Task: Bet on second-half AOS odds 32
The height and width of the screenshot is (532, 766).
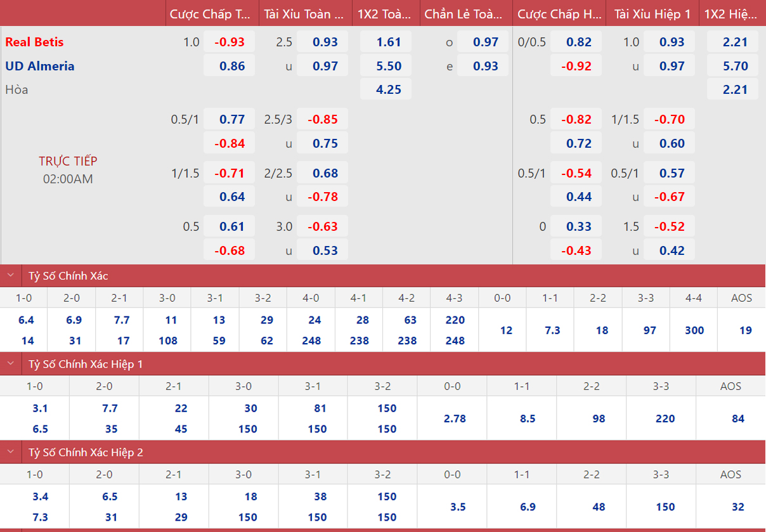Action: pyautogui.click(x=737, y=507)
